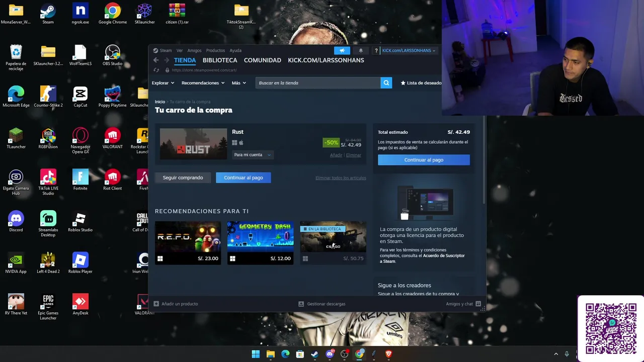This screenshot has height=362, width=644.
Task: Go back with the Steam back arrow
Action: (156, 60)
